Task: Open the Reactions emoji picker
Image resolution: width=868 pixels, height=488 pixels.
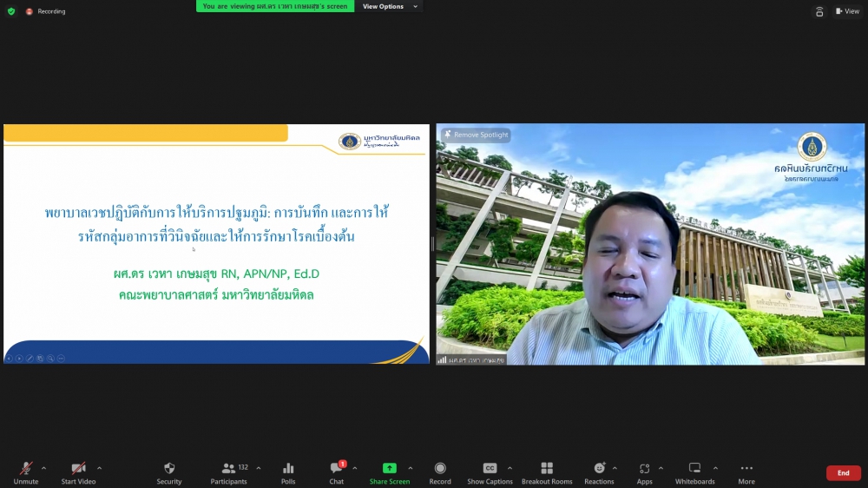Action: 599,472
